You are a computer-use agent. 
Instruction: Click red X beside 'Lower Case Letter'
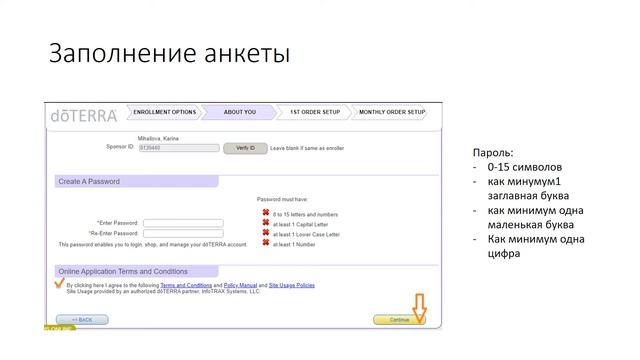pos(266,233)
